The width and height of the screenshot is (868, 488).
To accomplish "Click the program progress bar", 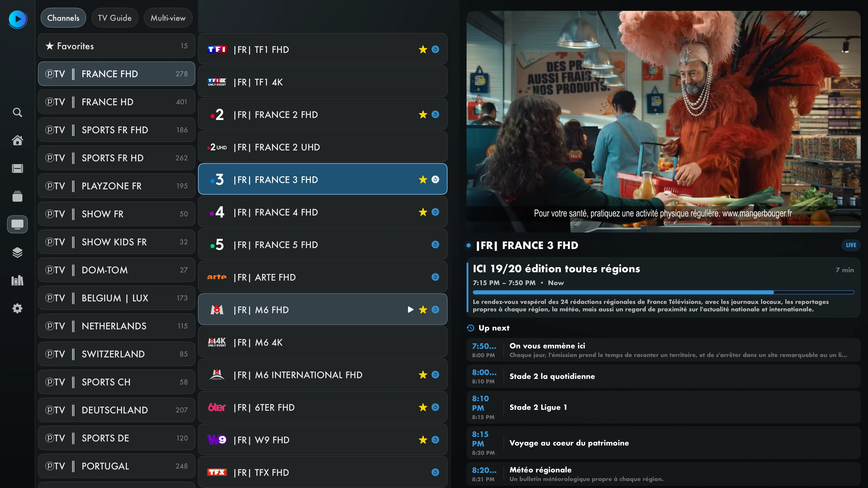I will tap(663, 292).
